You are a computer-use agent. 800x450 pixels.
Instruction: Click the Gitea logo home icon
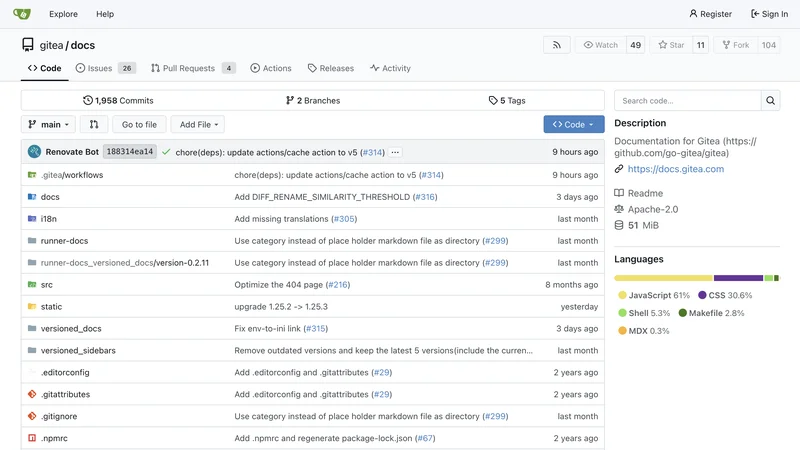click(x=21, y=14)
